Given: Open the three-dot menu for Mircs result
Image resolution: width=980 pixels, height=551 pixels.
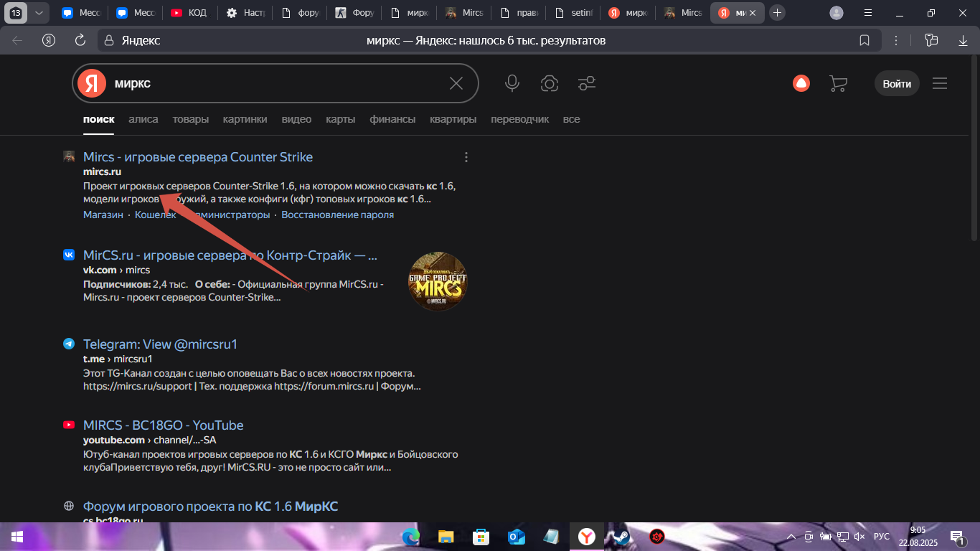Looking at the screenshot, I should pyautogui.click(x=466, y=157).
